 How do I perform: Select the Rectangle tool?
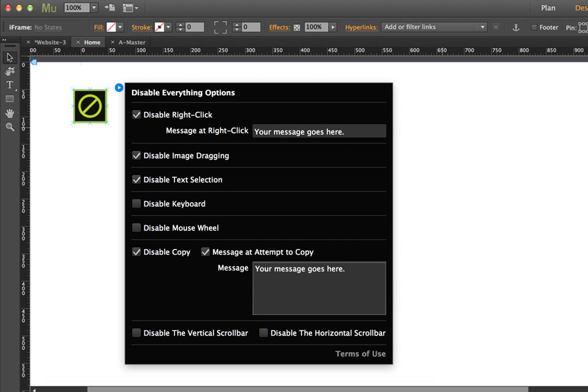pos(10,99)
